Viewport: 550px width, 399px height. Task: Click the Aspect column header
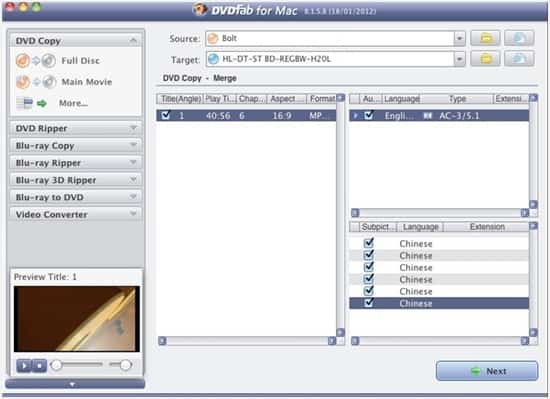point(287,99)
